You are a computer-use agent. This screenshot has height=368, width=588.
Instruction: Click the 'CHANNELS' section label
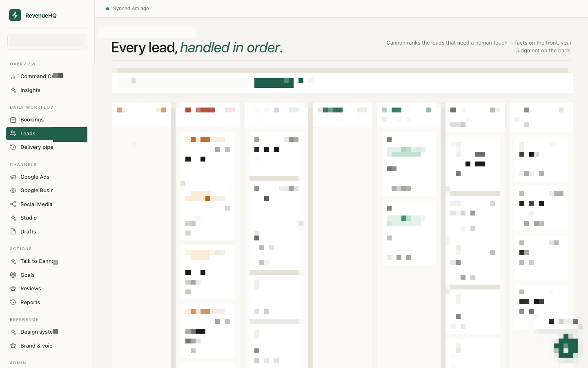(x=23, y=165)
